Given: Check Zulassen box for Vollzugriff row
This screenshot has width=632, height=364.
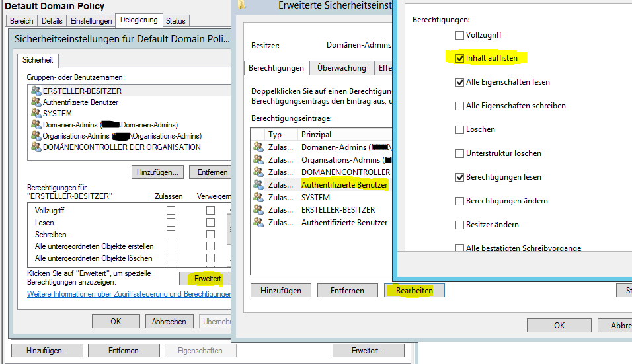Looking at the screenshot, I should tap(171, 210).
